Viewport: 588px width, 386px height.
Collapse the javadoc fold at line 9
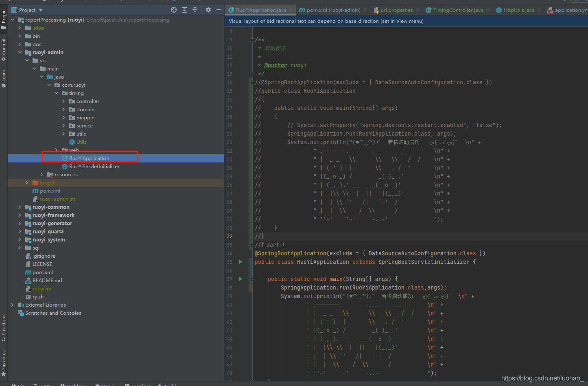(252, 39)
